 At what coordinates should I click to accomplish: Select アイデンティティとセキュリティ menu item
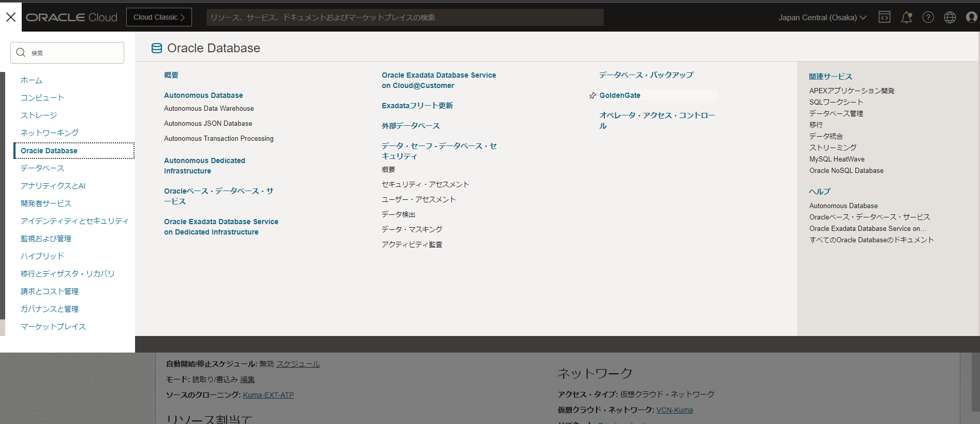(75, 221)
